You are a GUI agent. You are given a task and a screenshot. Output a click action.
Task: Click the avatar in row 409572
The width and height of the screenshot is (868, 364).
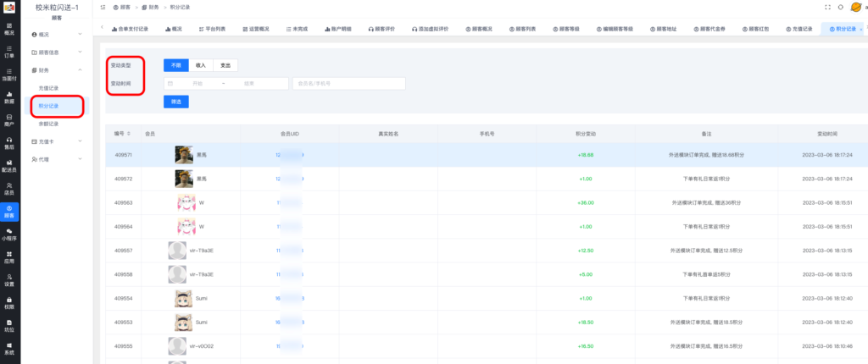[184, 179]
